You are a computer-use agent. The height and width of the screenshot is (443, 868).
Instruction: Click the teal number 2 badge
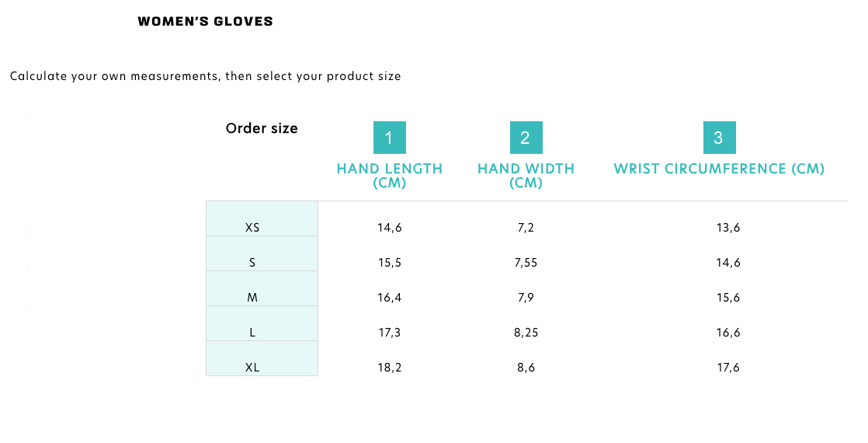(x=526, y=138)
